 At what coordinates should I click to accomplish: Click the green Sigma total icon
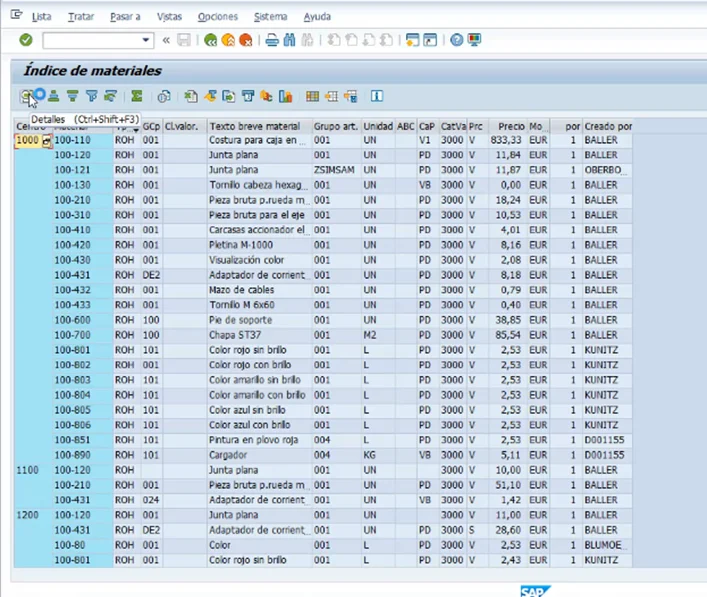[x=137, y=96]
